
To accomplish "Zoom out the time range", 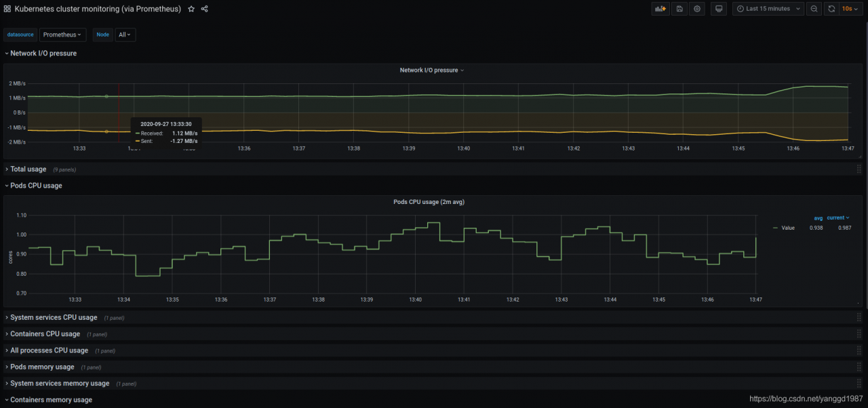I will coord(814,9).
